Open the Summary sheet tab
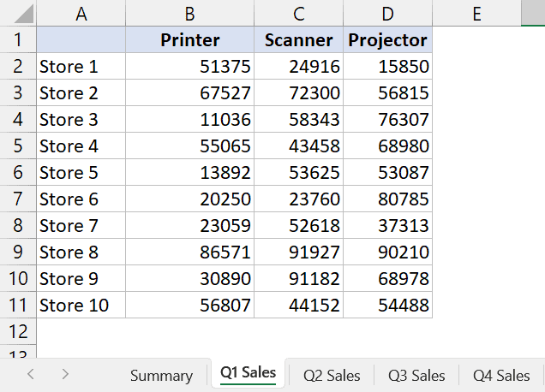This screenshot has width=545, height=392. pyautogui.click(x=161, y=376)
